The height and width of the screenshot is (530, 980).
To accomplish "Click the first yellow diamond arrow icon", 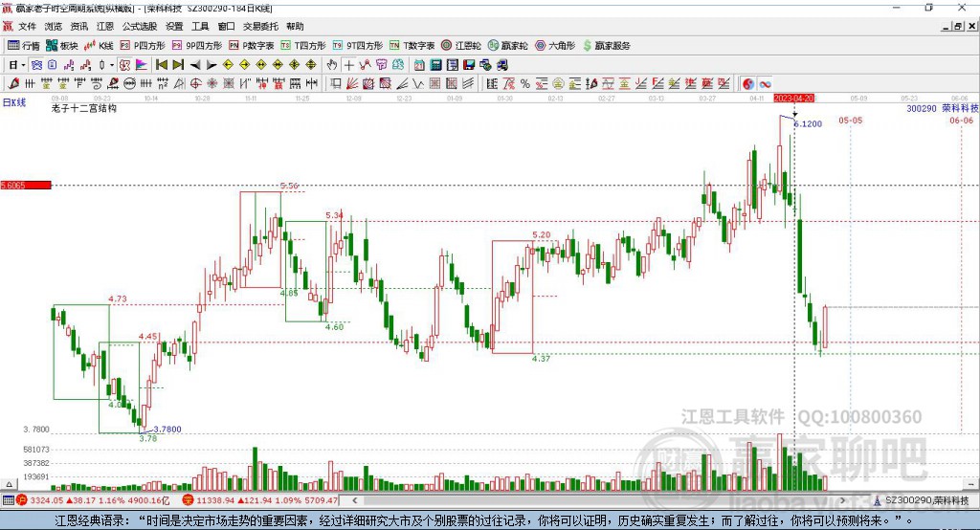I will point(228,65).
